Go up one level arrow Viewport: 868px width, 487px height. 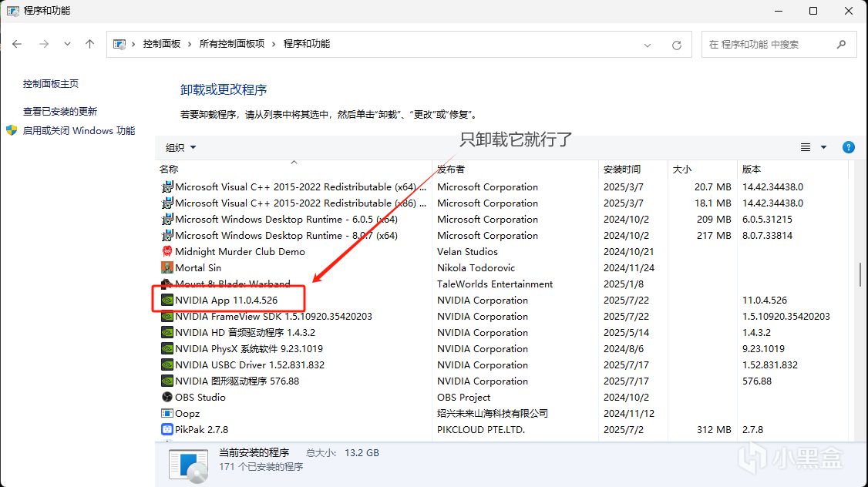click(89, 44)
